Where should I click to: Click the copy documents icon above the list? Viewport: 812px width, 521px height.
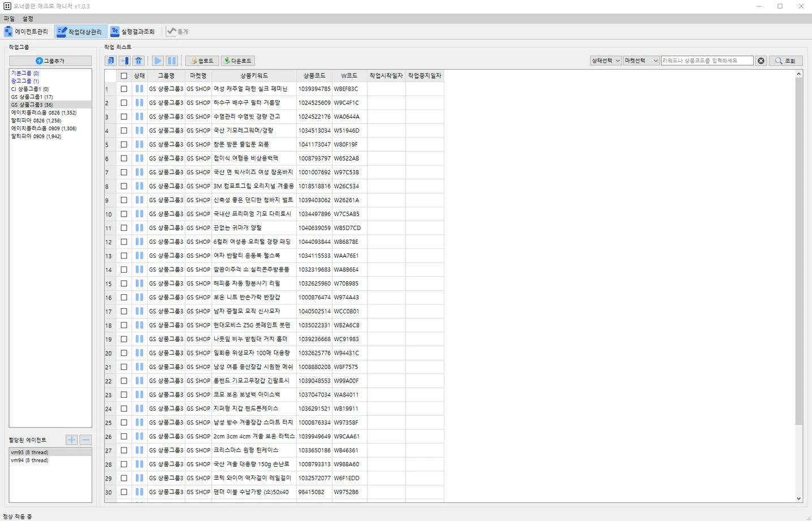point(111,61)
